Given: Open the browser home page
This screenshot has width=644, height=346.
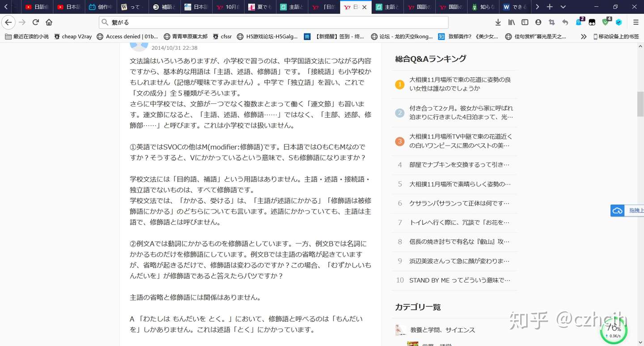Looking at the screenshot, I should coord(49,22).
